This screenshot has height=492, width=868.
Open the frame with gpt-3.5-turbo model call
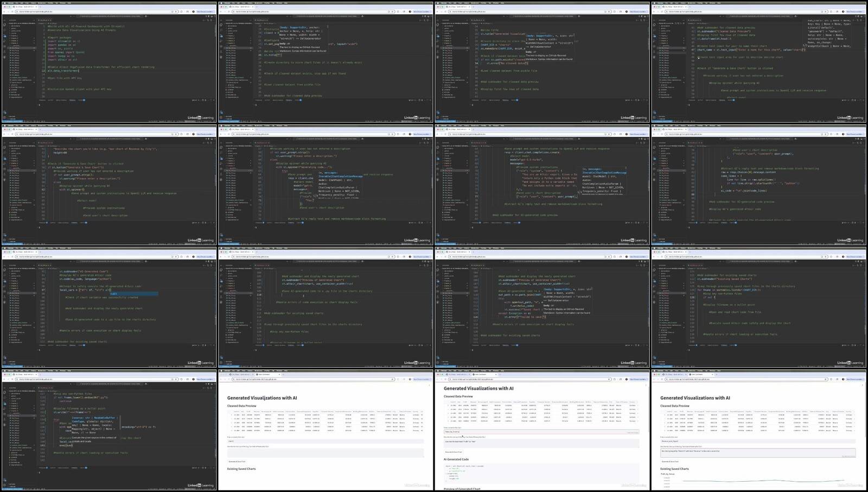[542, 184]
